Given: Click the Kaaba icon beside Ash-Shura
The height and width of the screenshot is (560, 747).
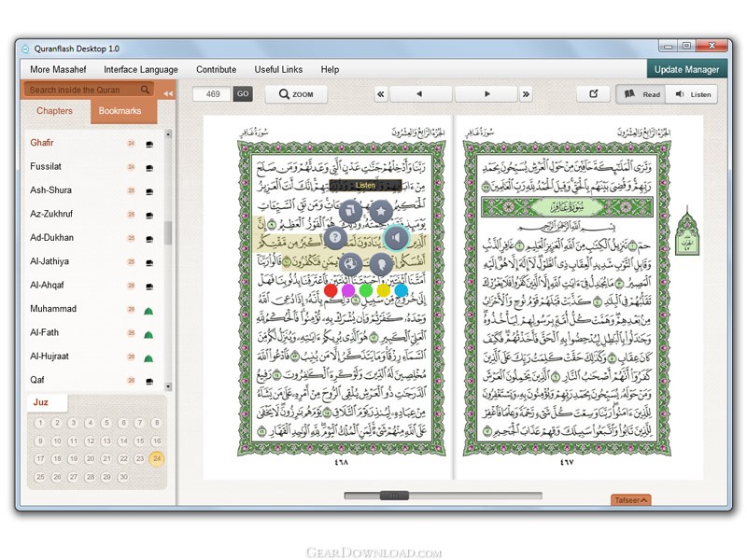Looking at the screenshot, I should pyautogui.click(x=149, y=191).
